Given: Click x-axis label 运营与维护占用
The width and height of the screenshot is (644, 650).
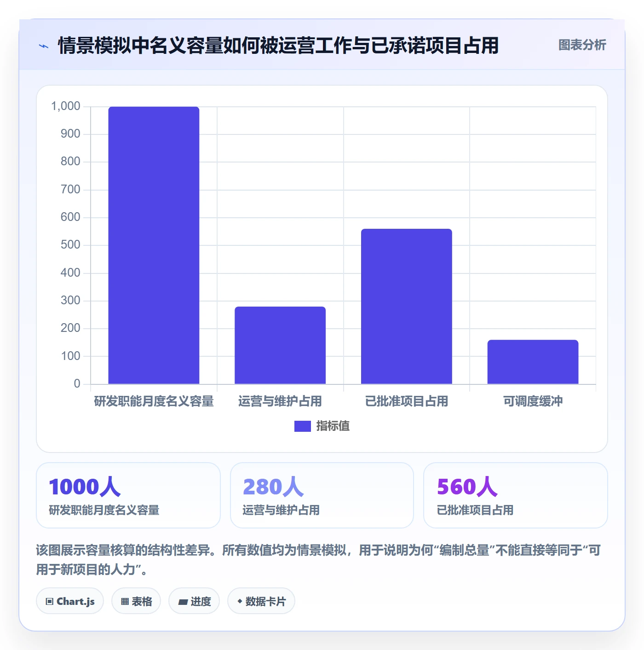Looking at the screenshot, I should tap(280, 401).
